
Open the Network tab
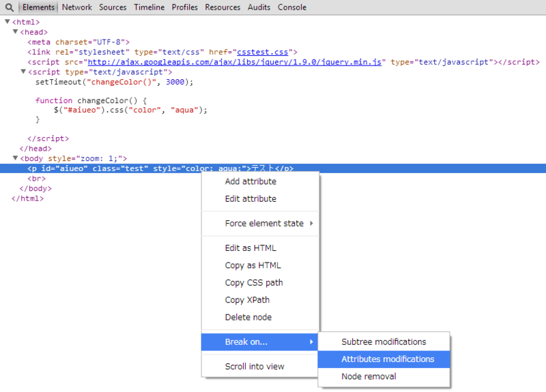[x=77, y=7]
